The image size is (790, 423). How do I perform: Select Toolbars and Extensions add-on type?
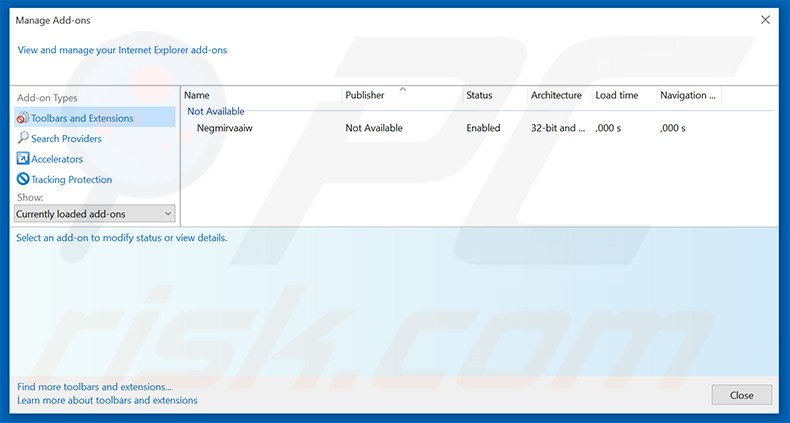95,118
